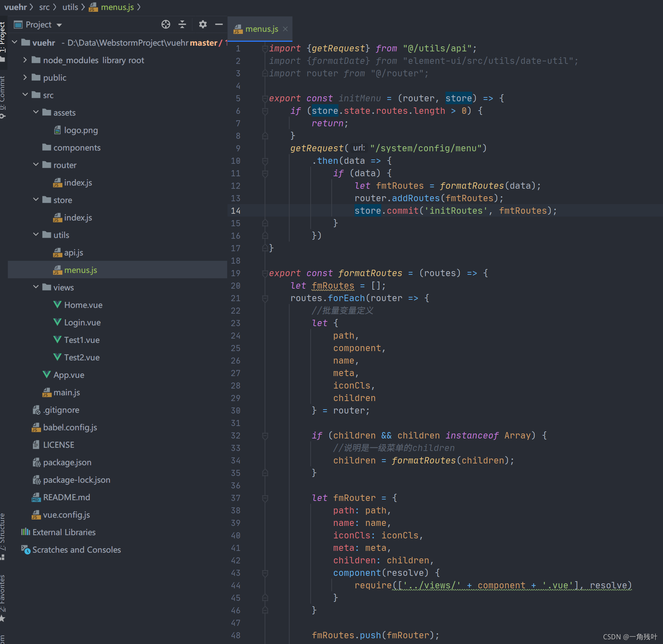663x644 pixels.
Task: Expand the public folder
Action: (25, 77)
